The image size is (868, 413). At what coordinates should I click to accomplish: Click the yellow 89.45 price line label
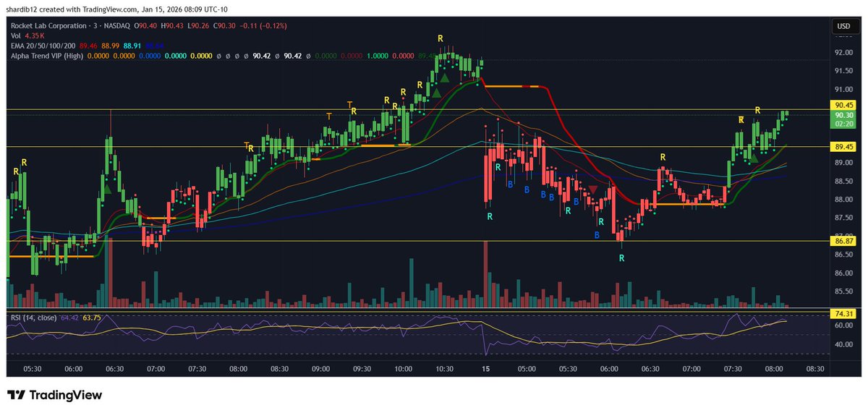[x=843, y=146]
